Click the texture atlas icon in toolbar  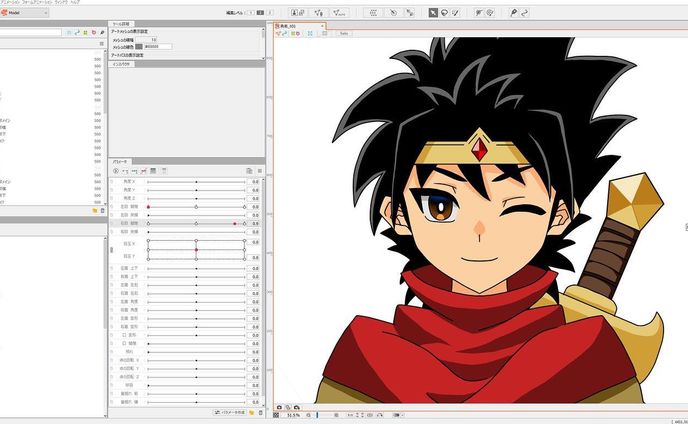tap(298, 13)
